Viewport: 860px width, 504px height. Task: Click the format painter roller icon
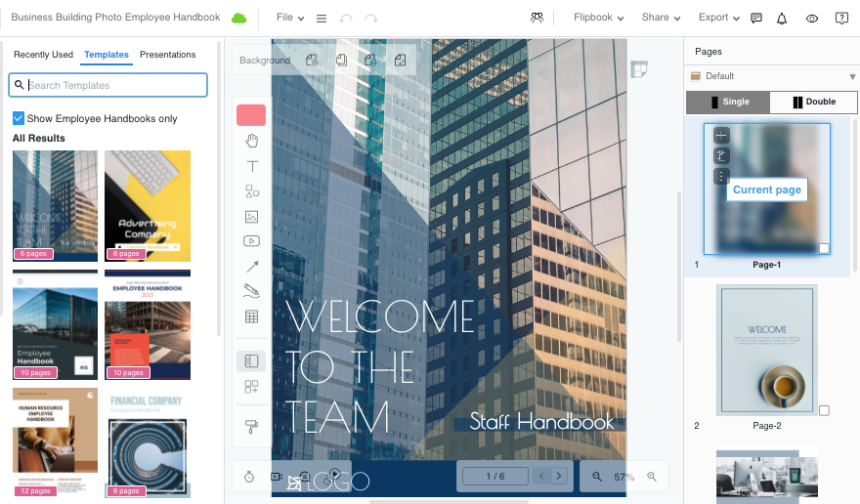click(x=252, y=426)
